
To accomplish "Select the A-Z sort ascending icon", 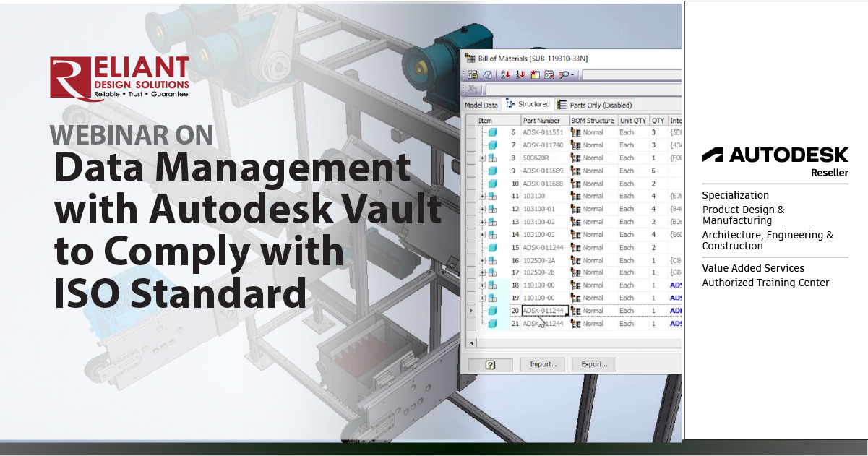I will click(506, 74).
